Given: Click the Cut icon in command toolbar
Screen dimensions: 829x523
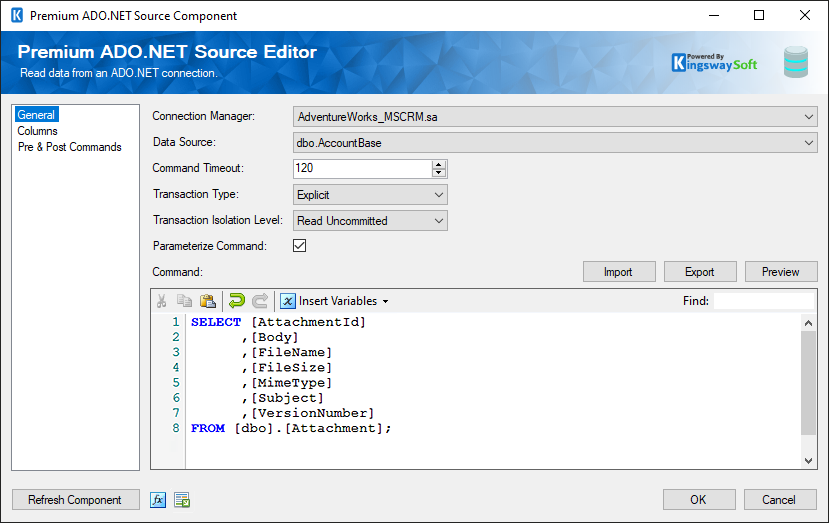Looking at the screenshot, I should (161, 301).
